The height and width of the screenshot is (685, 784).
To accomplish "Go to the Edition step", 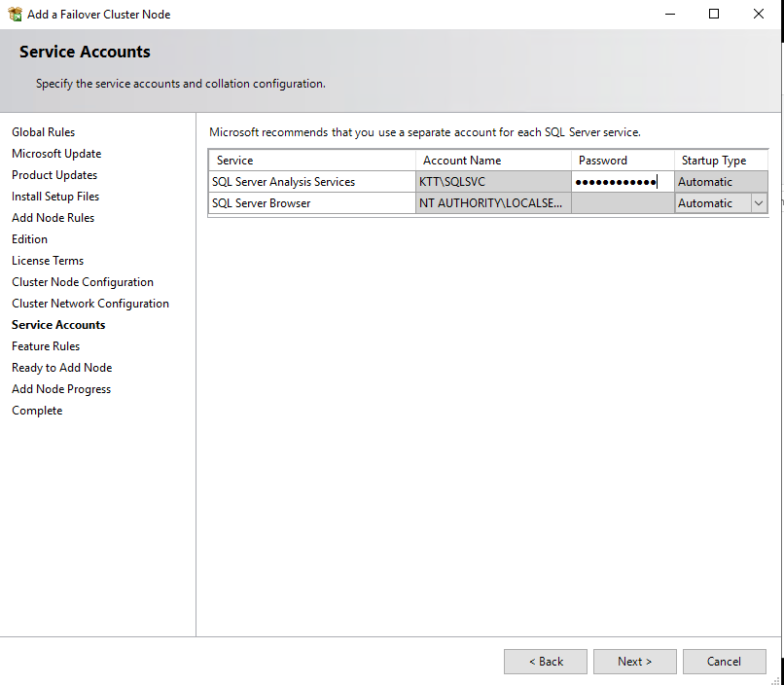I will click(x=29, y=239).
